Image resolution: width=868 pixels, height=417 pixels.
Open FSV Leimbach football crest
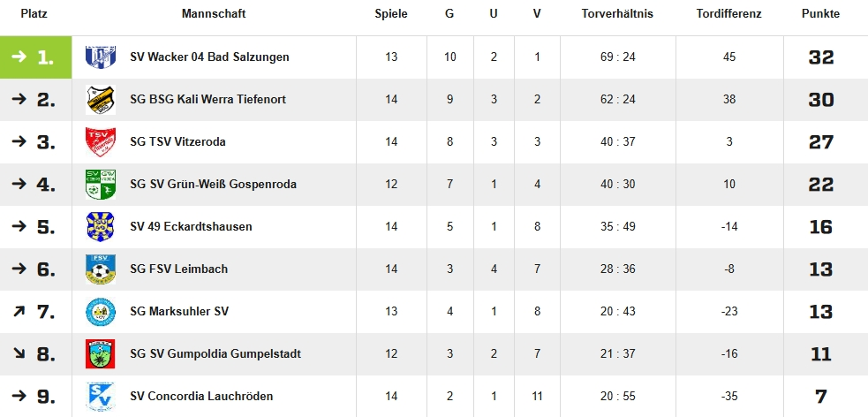point(100,269)
